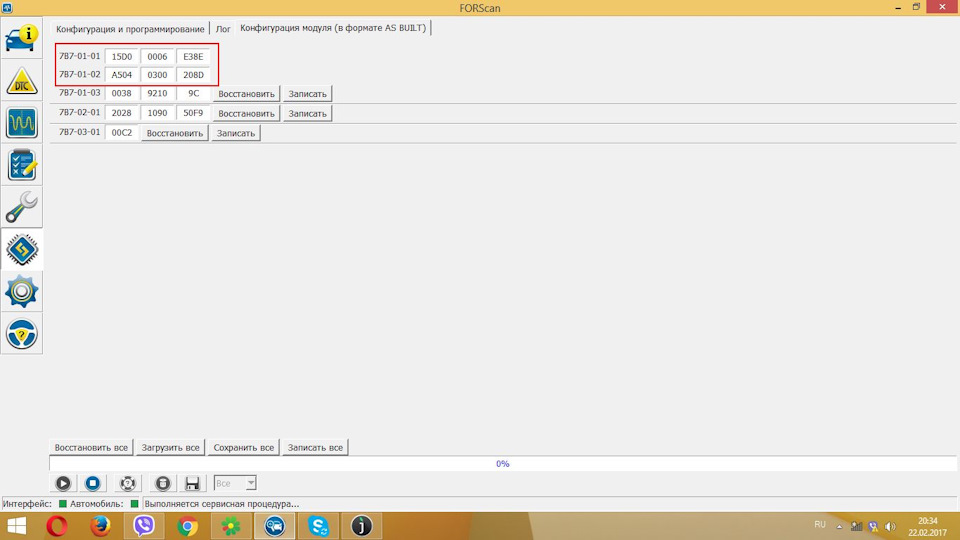Launch Opera from the taskbar
Screen dimensions: 960x540
pos(57,526)
